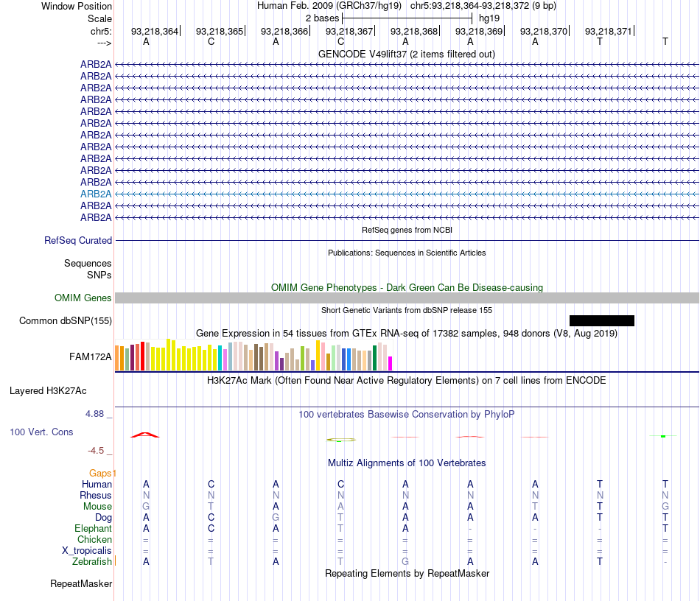Open the FAM172A GTEx expression label
The width and height of the screenshot is (700, 601).
point(90,357)
